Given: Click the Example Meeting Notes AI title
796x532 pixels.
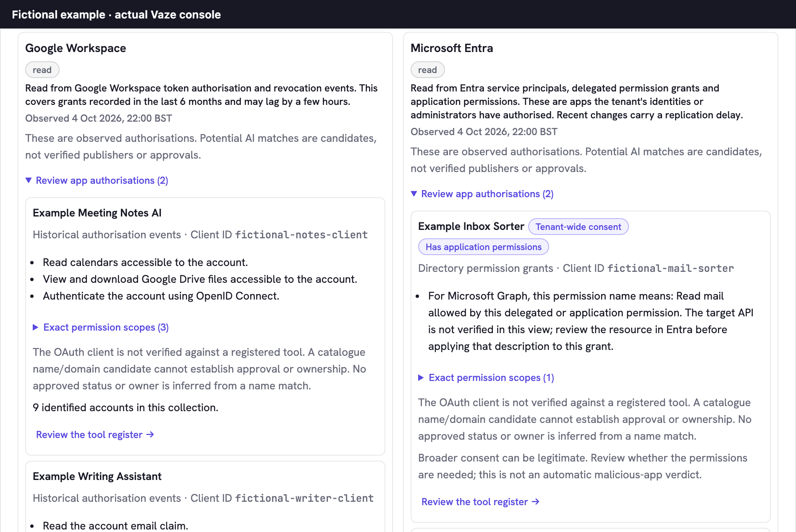Looking at the screenshot, I should [97, 213].
